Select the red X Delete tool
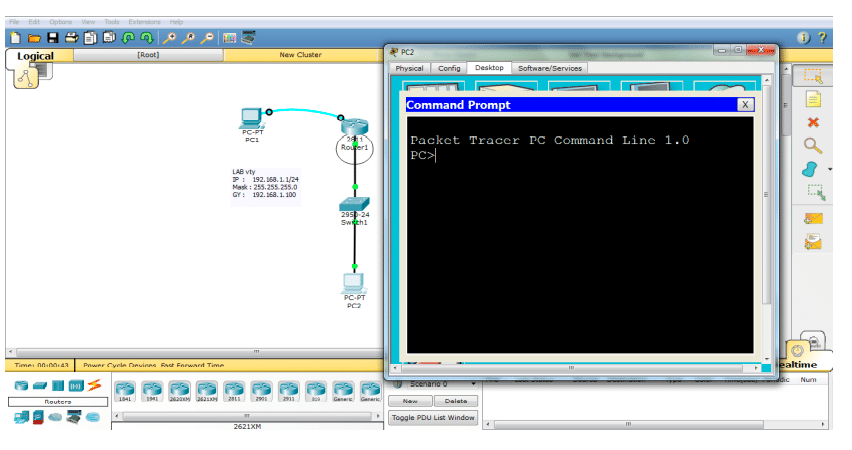Image resolution: width=852 pixels, height=450 pixels. pyautogui.click(x=813, y=122)
